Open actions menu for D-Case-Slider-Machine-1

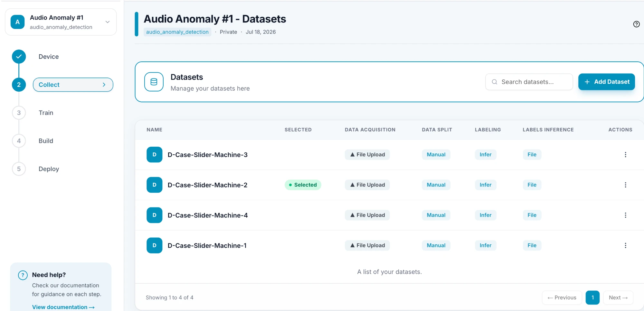625,245
